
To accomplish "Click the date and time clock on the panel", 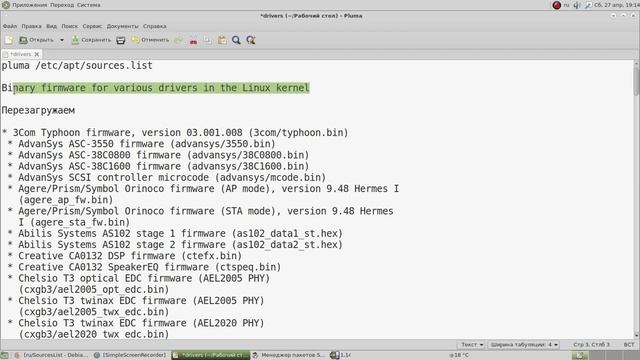I will [616, 5].
